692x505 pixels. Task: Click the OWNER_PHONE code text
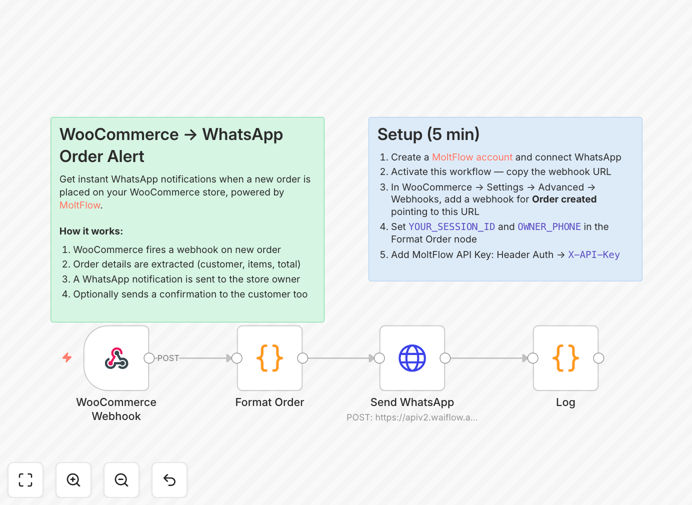click(x=549, y=227)
